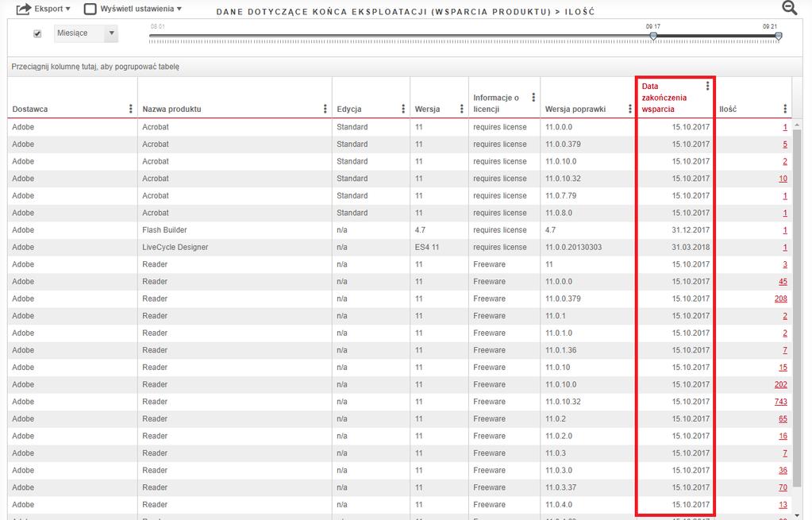
Task: Click the 31.03.2018 support end date
Action: click(x=691, y=247)
